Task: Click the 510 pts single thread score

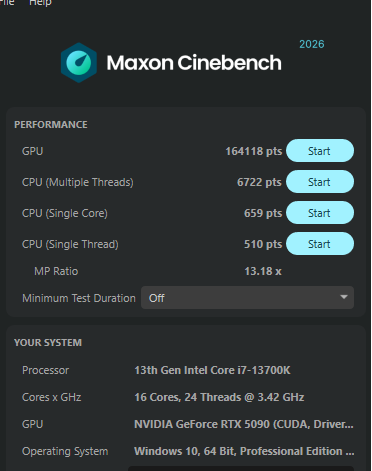Action: click(263, 244)
